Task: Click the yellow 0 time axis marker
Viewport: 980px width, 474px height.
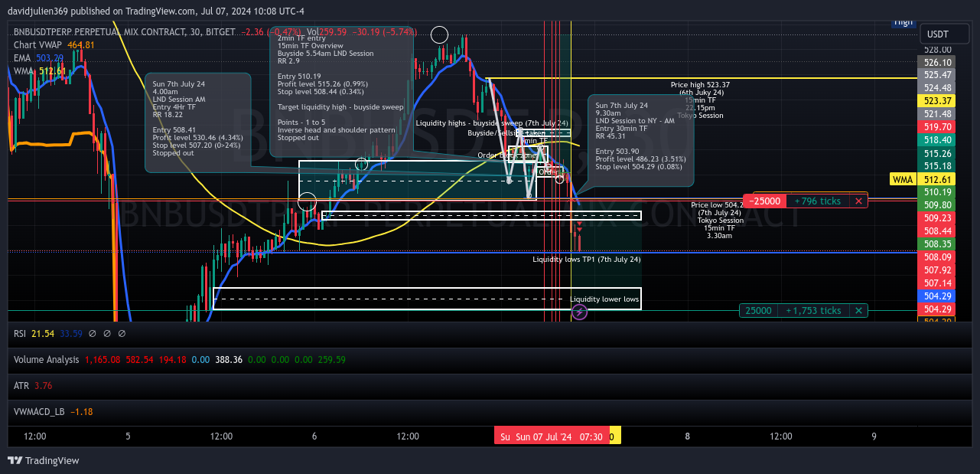Action: [x=614, y=436]
